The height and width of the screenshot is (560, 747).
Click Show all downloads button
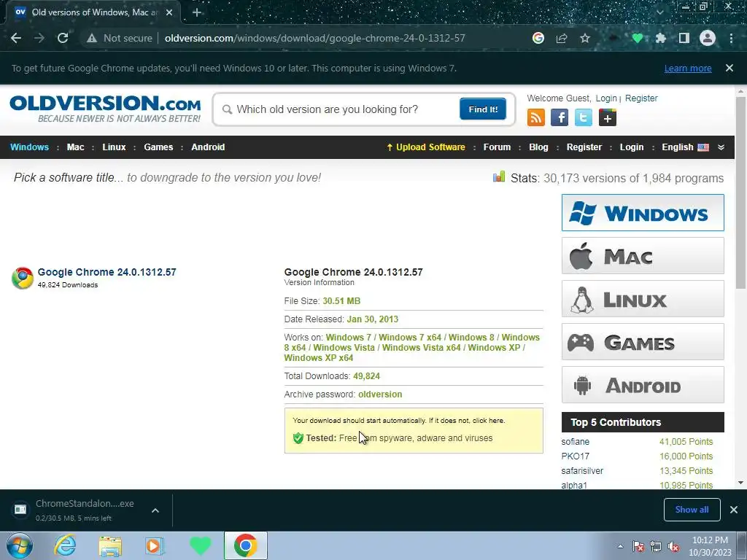[x=692, y=510]
